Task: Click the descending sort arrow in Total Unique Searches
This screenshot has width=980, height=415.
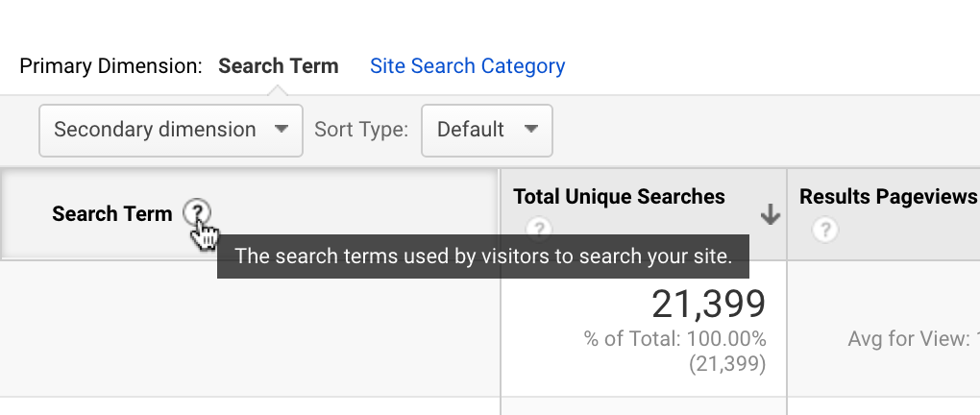Action: point(770,216)
